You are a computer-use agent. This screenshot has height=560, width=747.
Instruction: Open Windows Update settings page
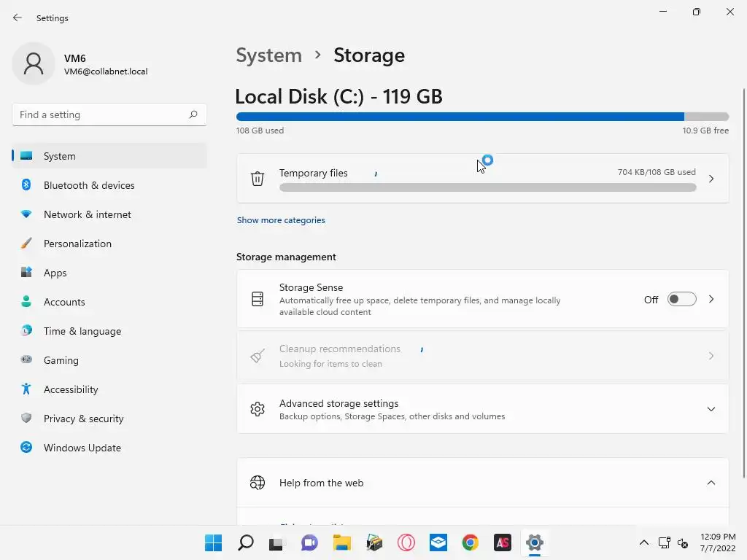[x=82, y=448]
